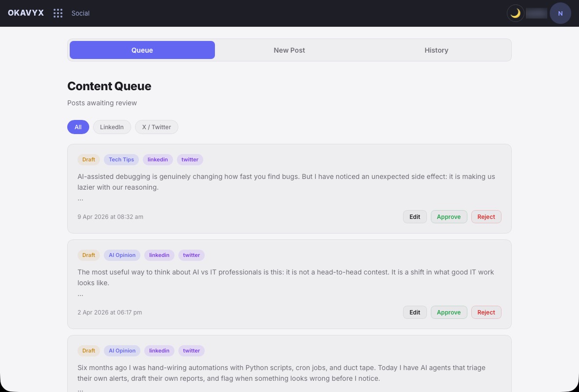
Task: Click linkedin tag on Six months post
Action: (159, 351)
